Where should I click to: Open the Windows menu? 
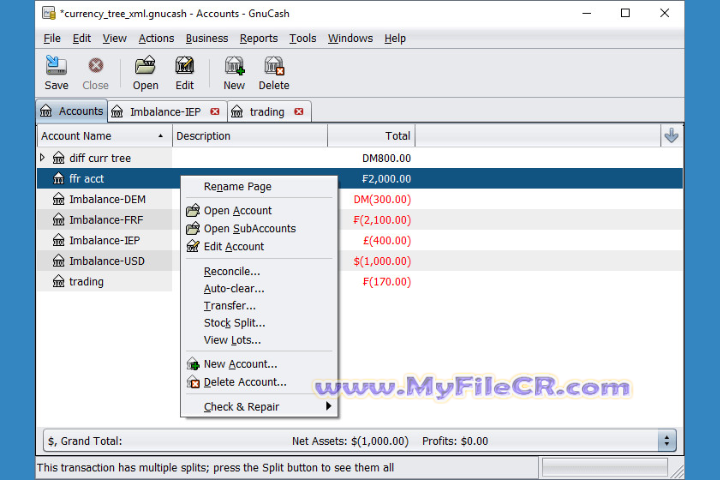[x=350, y=39]
